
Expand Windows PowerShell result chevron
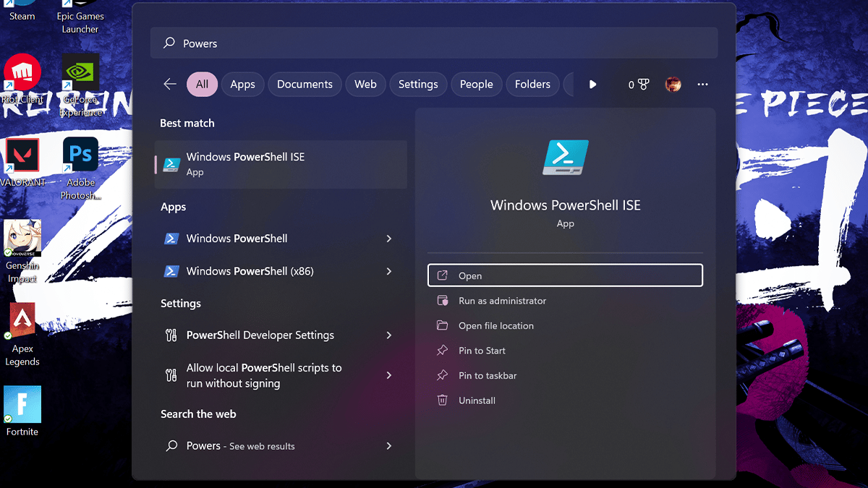click(x=389, y=239)
